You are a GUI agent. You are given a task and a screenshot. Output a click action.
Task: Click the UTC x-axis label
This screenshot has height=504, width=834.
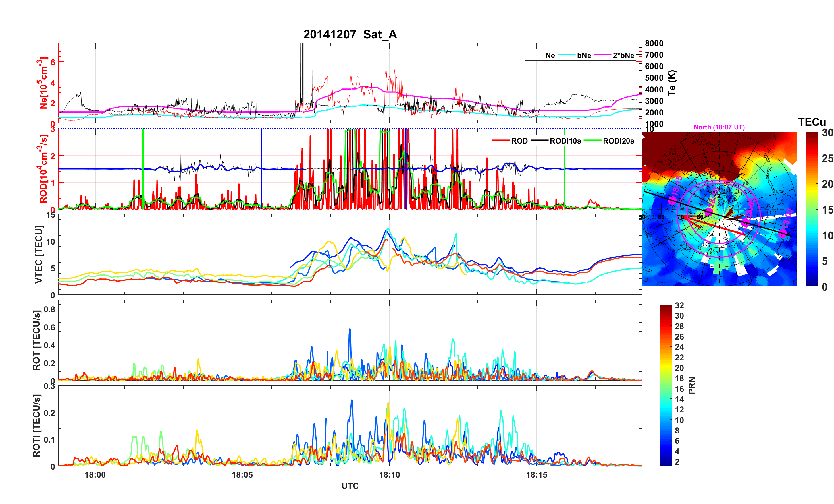tap(350, 486)
